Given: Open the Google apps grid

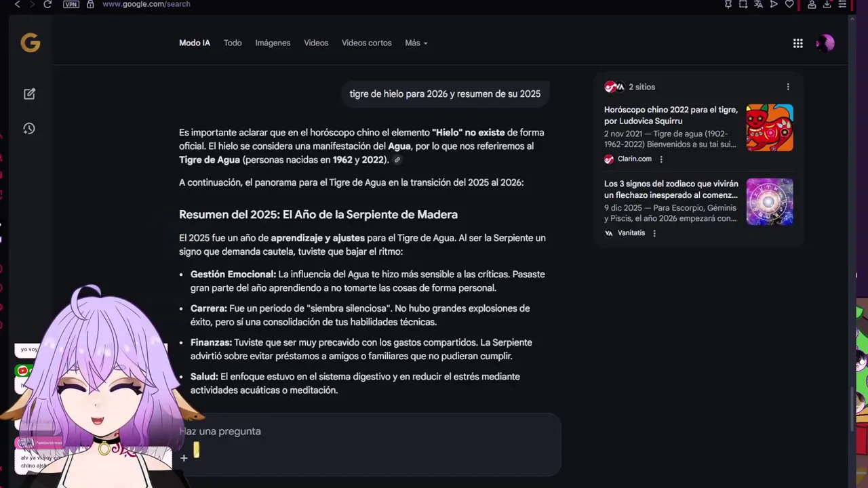Looking at the screenshot, I should coord(797,43).
